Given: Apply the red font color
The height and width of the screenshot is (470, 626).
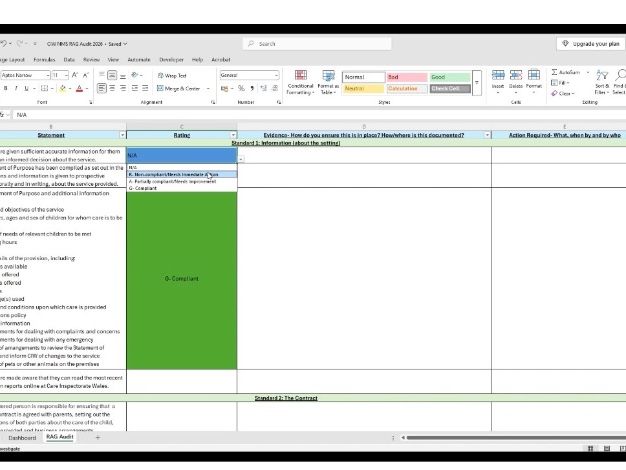Looking at the screenshot, I should [79, 88].
